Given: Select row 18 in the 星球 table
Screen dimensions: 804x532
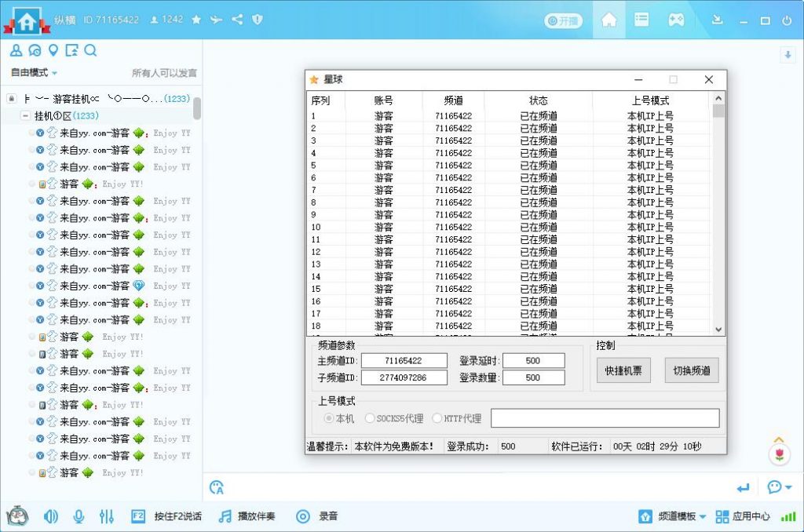Looking at the screenshot, I should [509, 326].
